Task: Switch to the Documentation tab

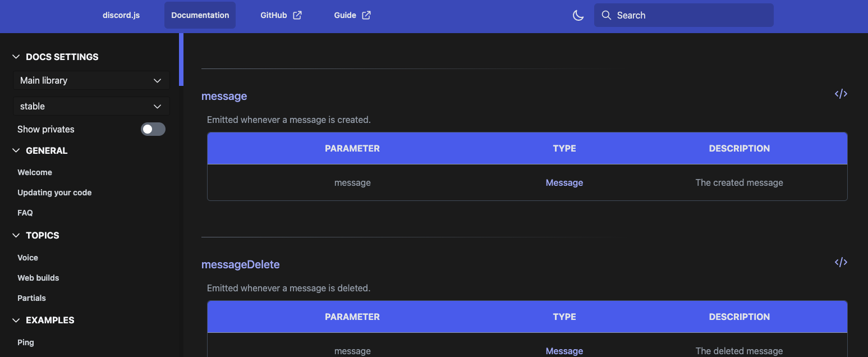Action: (200, 15)
